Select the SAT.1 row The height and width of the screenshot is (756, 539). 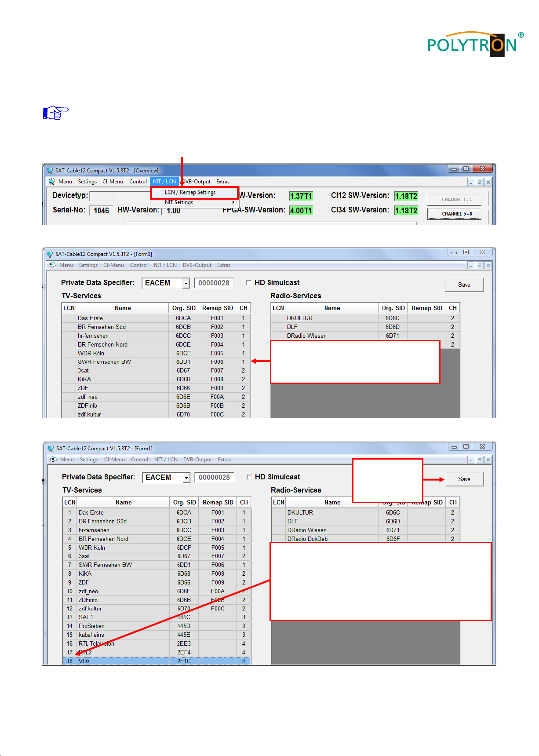[x=157, y=617]
